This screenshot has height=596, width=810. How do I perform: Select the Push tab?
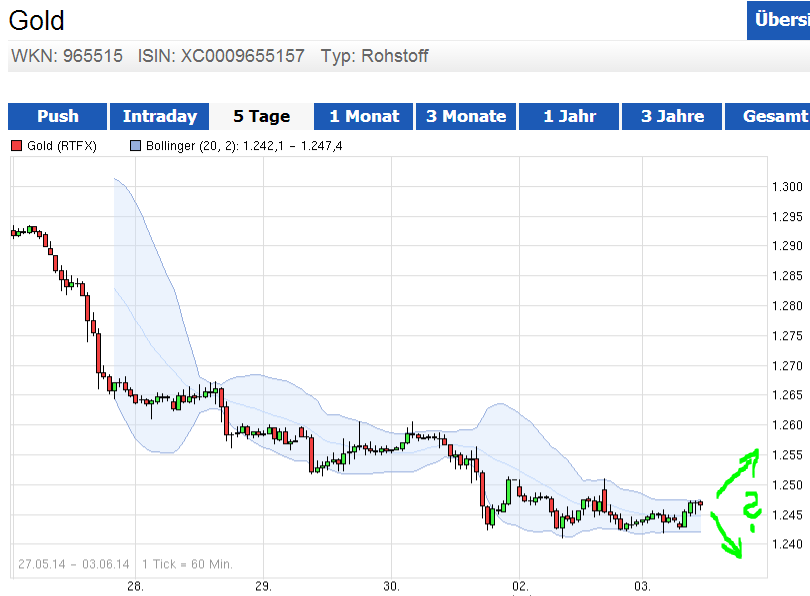(57, 116)
